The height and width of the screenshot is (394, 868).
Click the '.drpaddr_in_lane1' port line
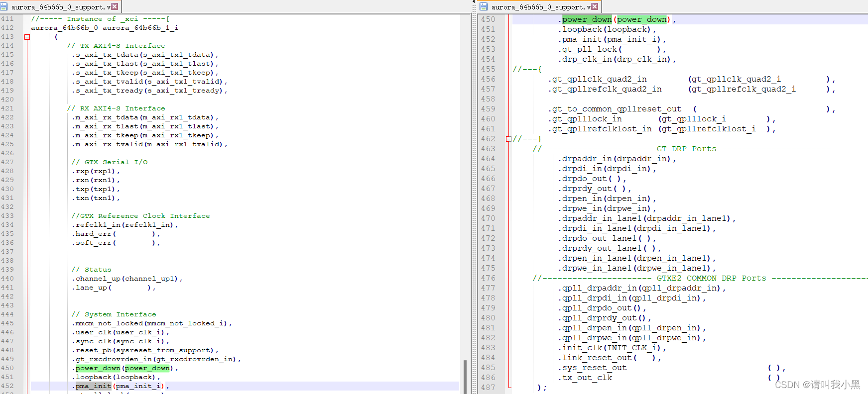647,218
